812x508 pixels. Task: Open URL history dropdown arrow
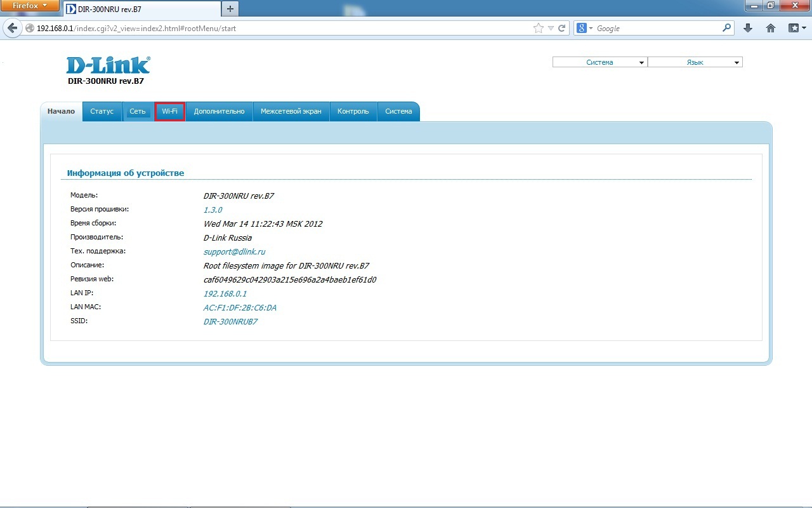551,29
